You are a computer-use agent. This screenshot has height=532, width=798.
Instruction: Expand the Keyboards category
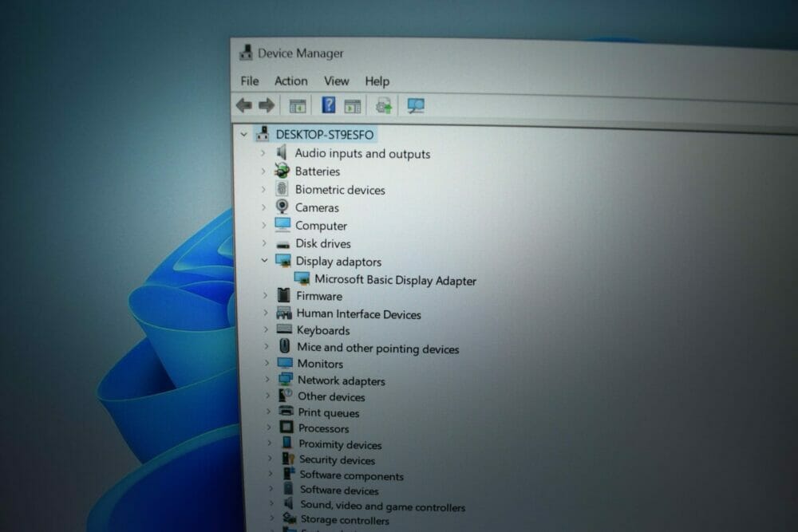coord(266,329)
